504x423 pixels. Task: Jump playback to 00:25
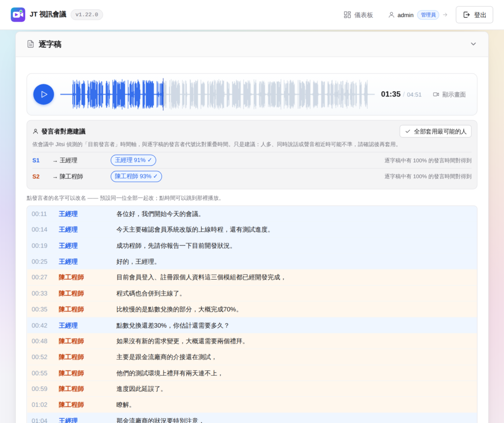pyautogui.click(x=39, y=261)
